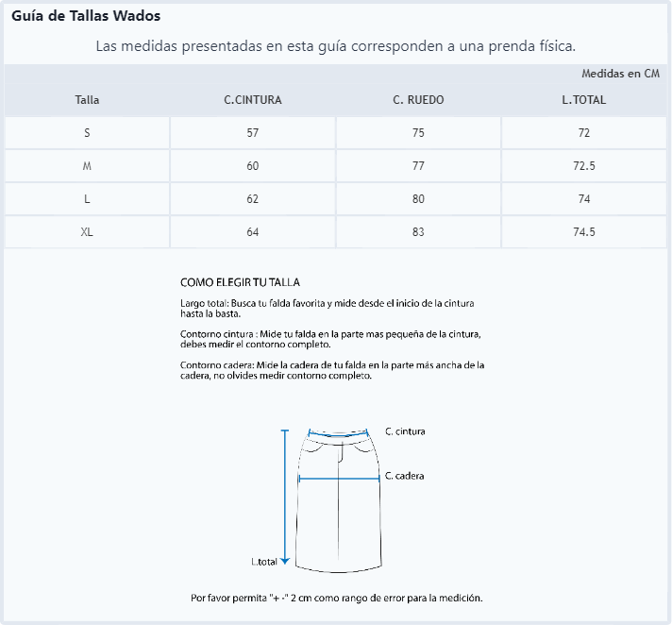Viewport: 672px width, 625px height.
Task: Click the Medidas en CM label
Action: pyautogui.click(x=621, y=74)
